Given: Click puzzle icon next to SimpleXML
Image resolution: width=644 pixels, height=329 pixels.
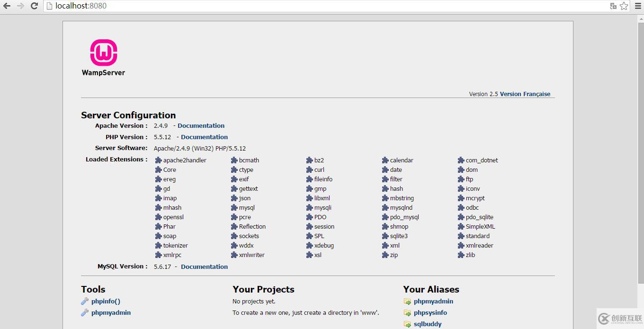Looking at the screenshot, I should (461, 227).
